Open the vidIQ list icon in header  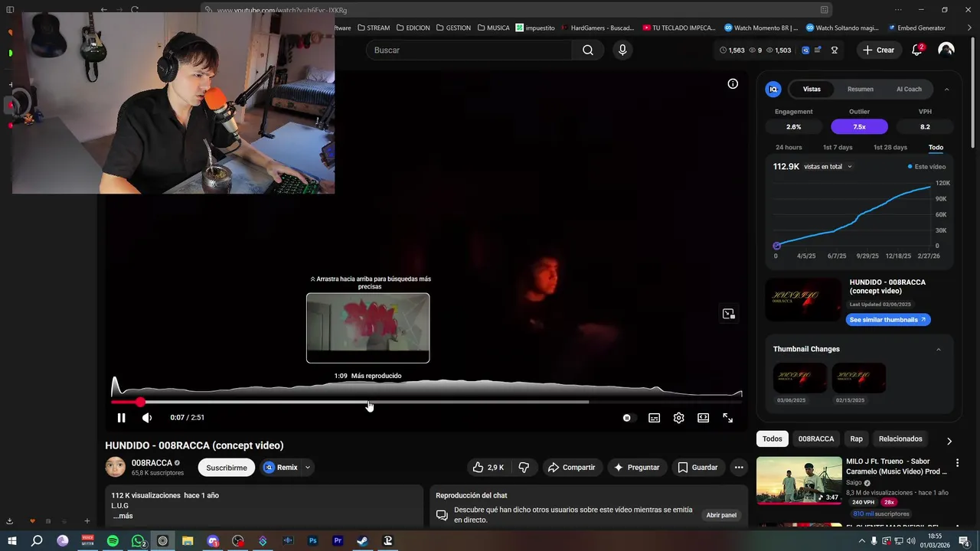point(818,50)
